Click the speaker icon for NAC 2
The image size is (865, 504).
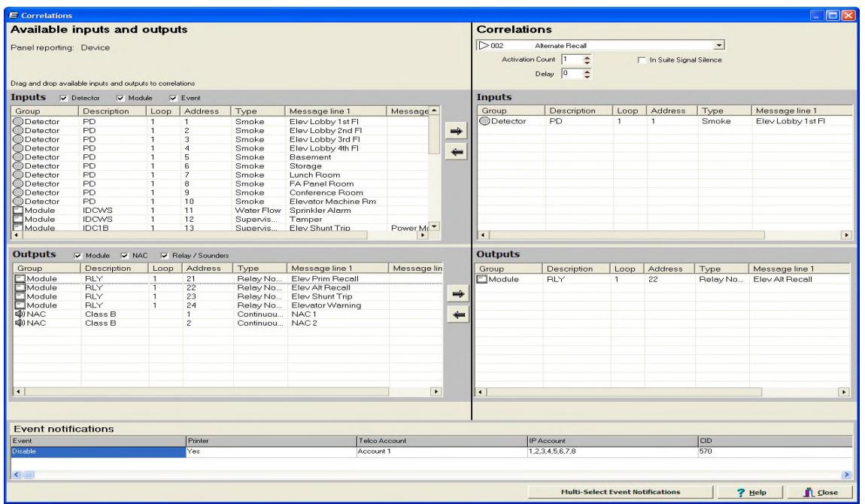click(x=20, y=323)
